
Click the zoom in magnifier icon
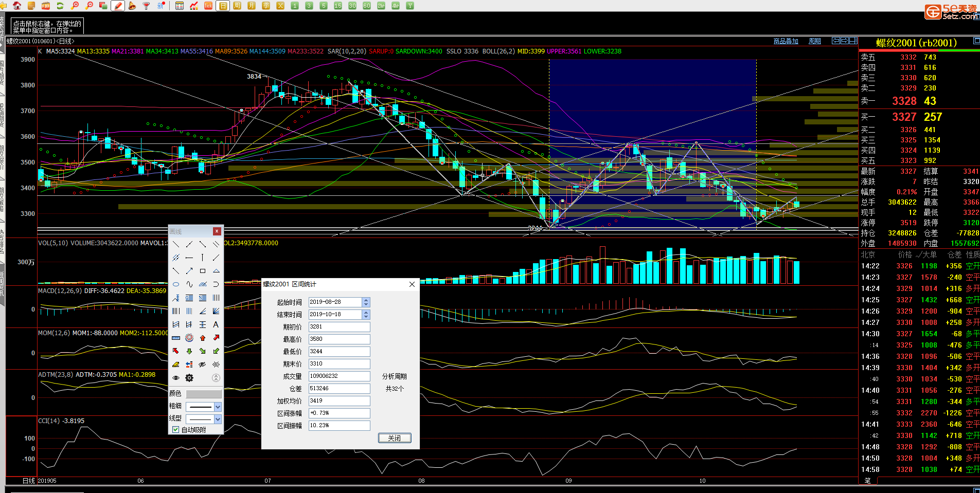coord(75,6)
